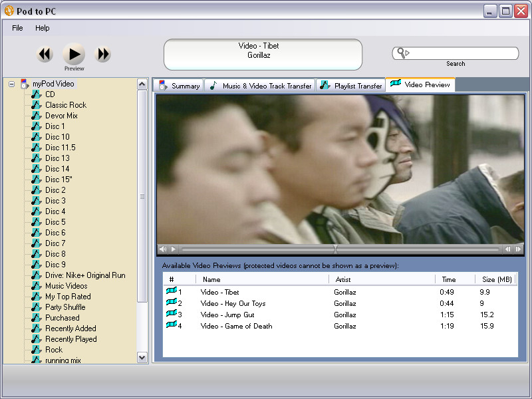Click the Disc 3 playlist icon
This screenshot has width=532, height=399.
pos(37,201)
